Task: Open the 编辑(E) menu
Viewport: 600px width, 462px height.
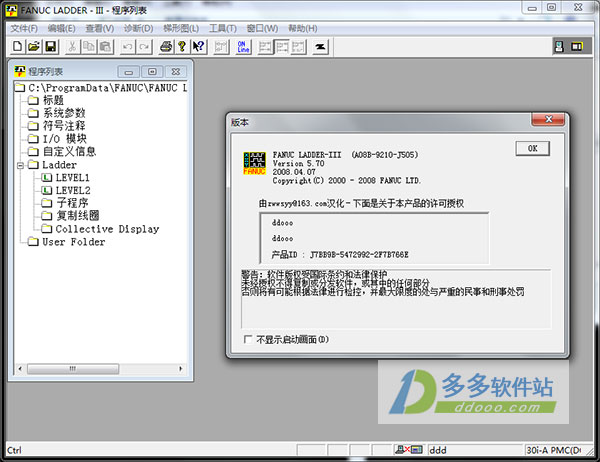Action: click(61, 28)
